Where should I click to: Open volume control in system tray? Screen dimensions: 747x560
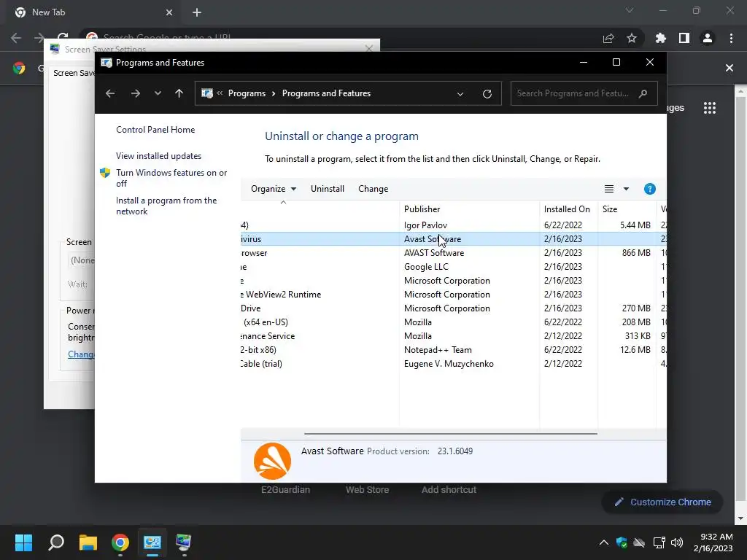[x=676, y=542]
